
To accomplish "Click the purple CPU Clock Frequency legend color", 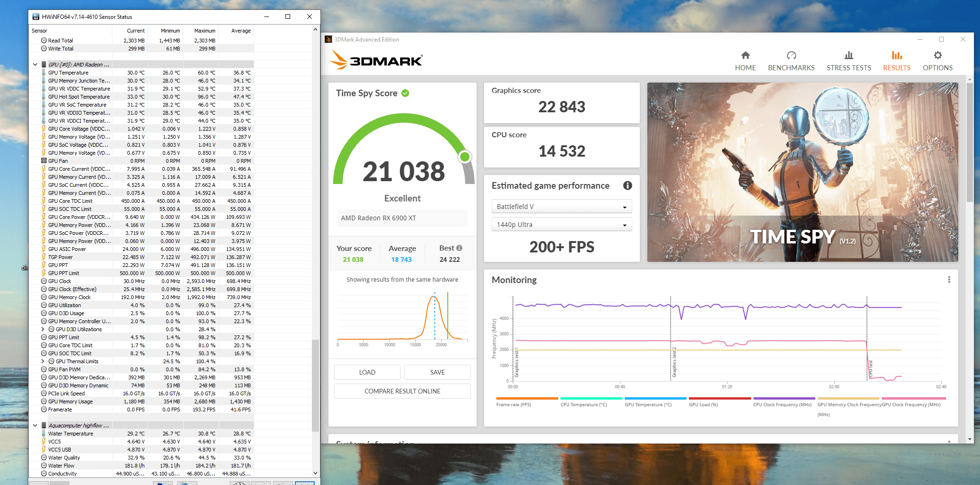I will pos(784,399).
